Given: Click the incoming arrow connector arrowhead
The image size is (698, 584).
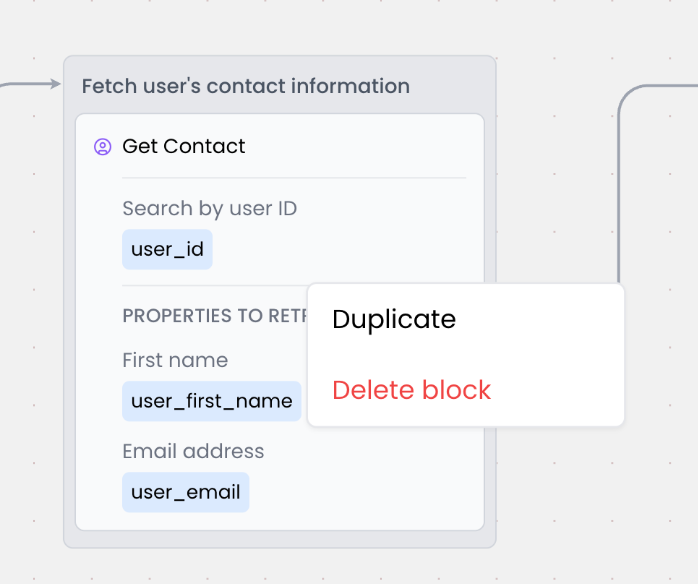Looking at the screenshot, I should click(56, 84).
